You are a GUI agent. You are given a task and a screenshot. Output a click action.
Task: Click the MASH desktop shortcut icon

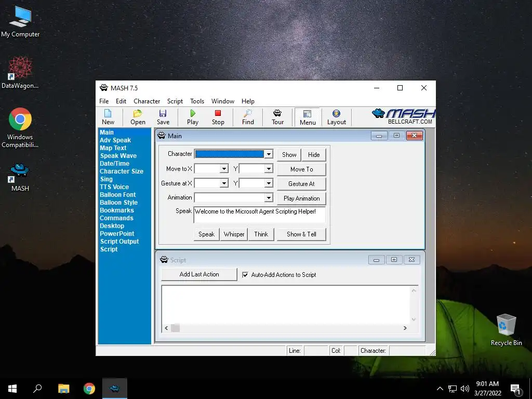20,177
